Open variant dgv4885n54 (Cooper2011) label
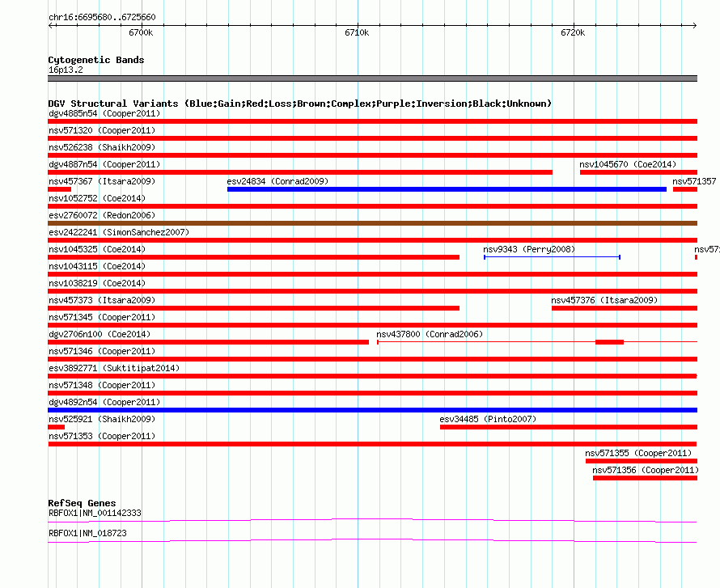The height and width of the screenshot is (588, 720). tap(104, 113)
